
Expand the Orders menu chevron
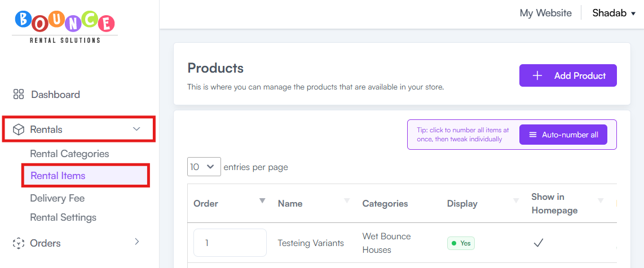click(137, 242)
